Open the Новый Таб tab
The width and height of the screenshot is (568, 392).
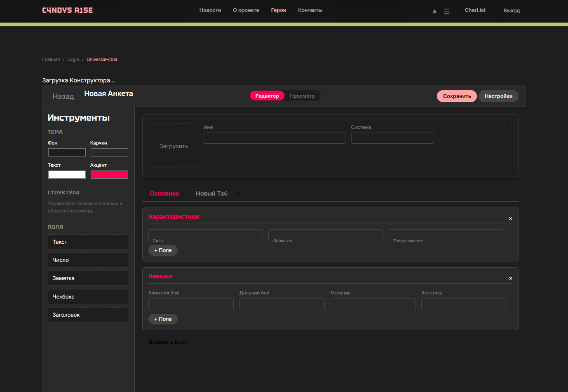[x=211, y=194]
